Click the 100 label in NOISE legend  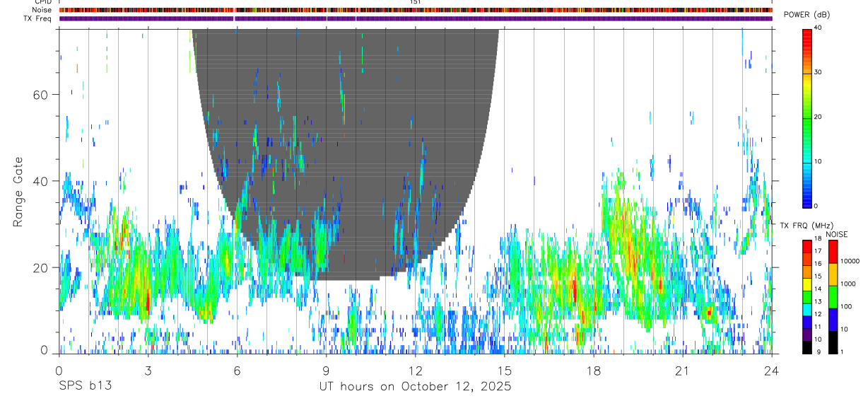click(x=846, y=306)
